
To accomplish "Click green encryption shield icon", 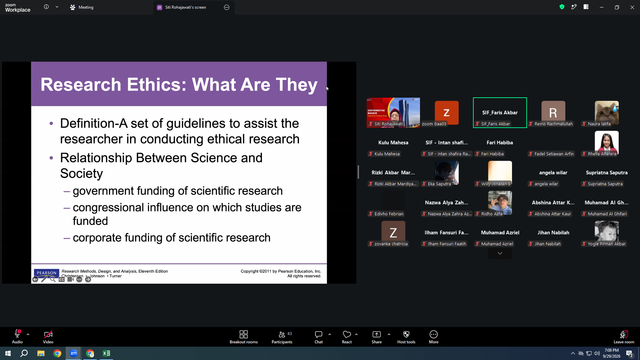I will (x=562, y=7).
